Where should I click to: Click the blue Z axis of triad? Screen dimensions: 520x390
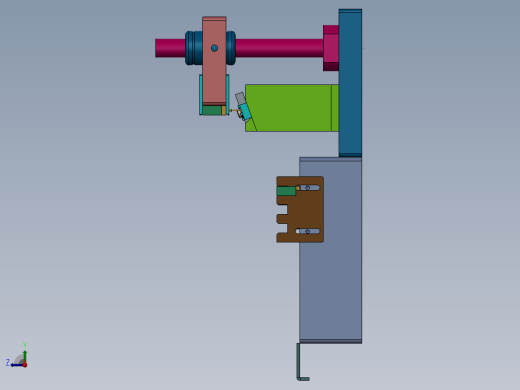click(x=17, y=365)
